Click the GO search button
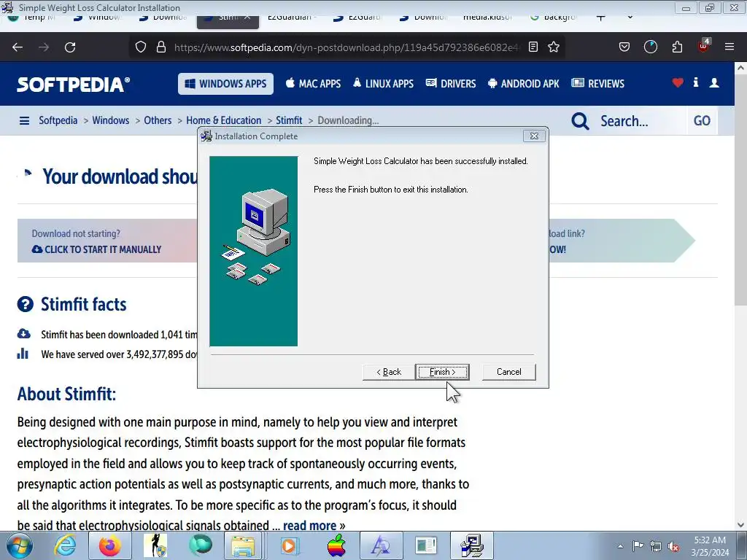 coord(702,121)
